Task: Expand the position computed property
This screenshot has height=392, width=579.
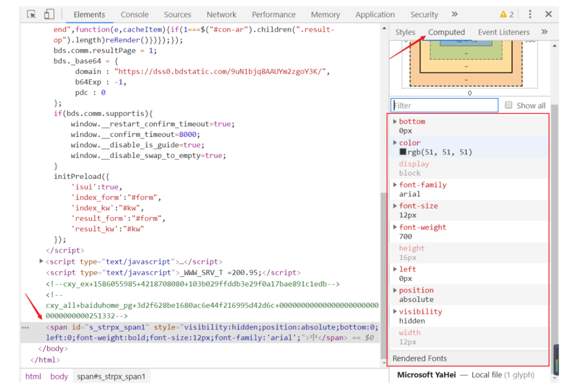Action: click(x=395, y=290)
